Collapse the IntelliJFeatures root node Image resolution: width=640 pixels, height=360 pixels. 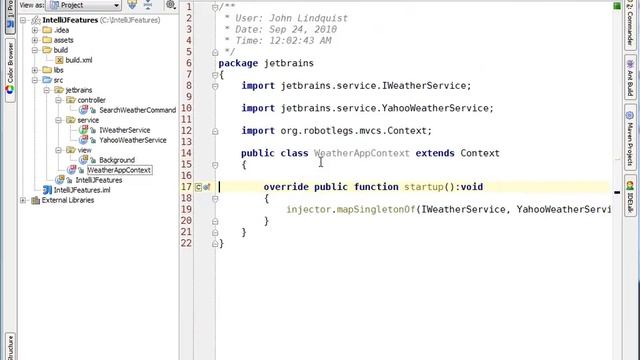click(23, 20)
